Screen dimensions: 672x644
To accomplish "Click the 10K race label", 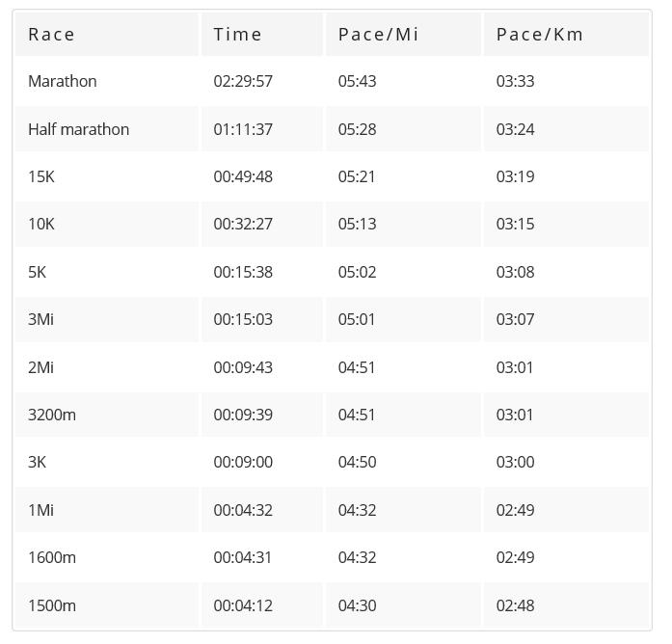I will coord(41,224).
